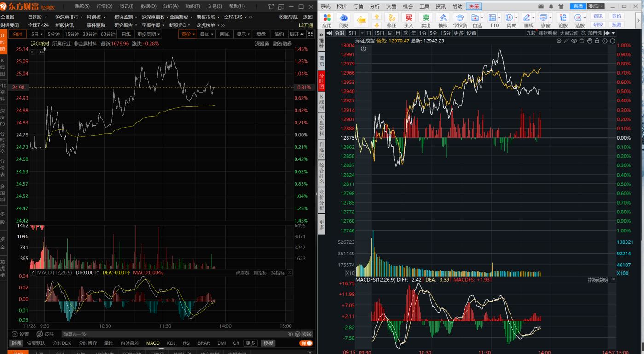This screenshot has height=354, width=644.
Task: Open the 分析(A) menu in 东方财富
Action: point(170,6)
